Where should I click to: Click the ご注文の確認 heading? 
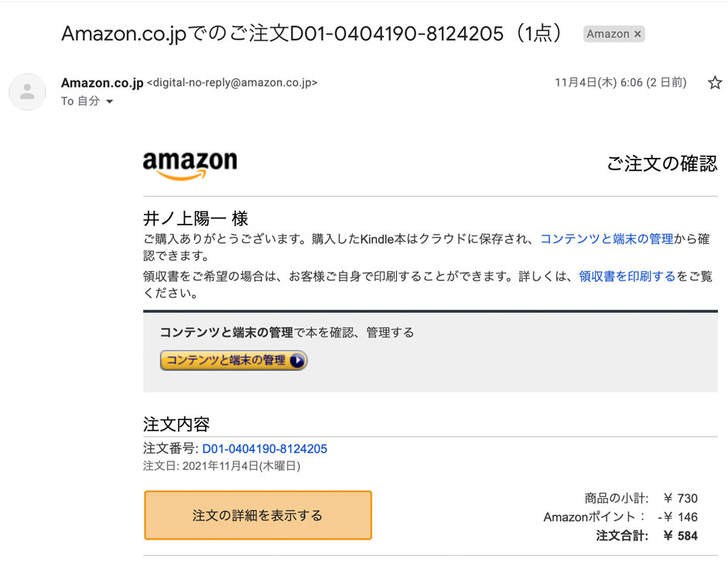tap(661, 163)
